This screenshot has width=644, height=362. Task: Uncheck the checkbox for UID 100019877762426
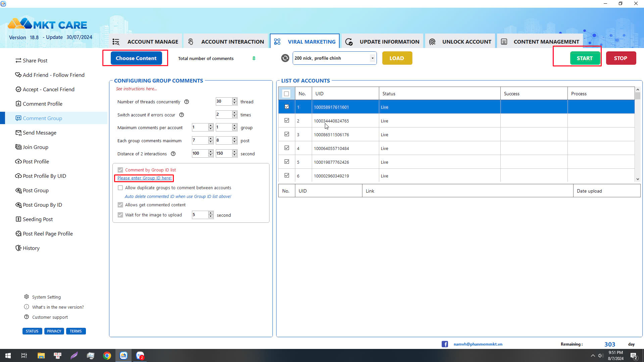click(x=287, y=162)
